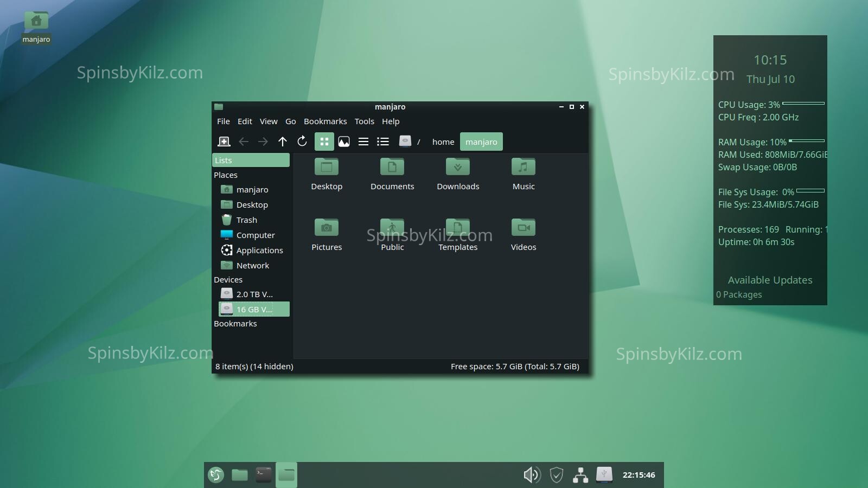Open the Go menu

pos(291,121)
